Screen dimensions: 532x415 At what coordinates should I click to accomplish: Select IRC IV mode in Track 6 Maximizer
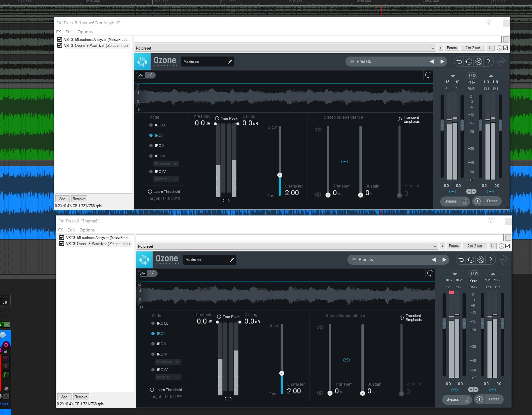(160, 370)
